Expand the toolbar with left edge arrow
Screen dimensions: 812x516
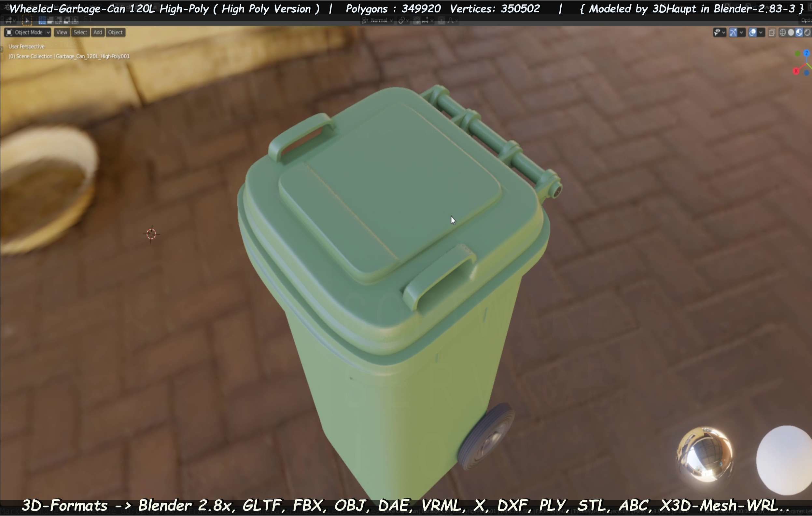click(2, 49)
